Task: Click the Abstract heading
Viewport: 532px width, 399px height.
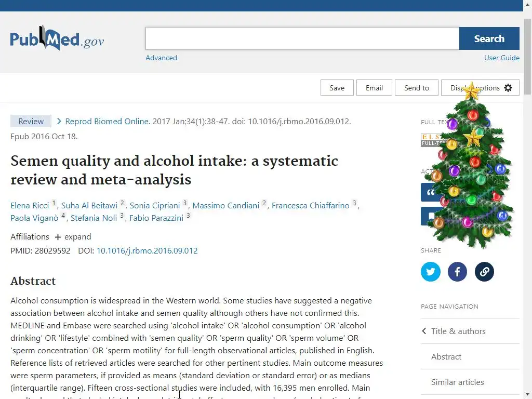Action: 33,281
